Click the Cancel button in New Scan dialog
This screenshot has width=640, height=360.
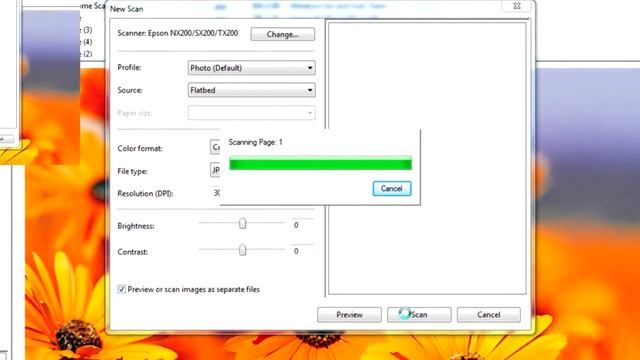pos(489,315)
